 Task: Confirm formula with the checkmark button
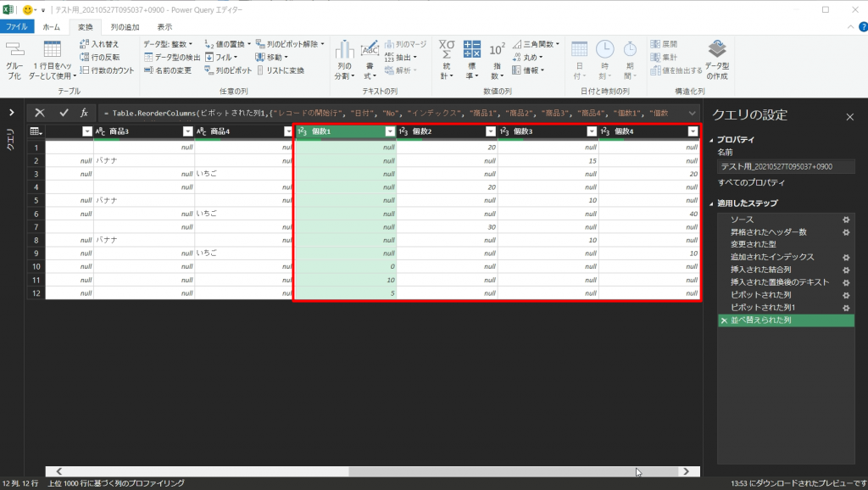coord(64,113)
